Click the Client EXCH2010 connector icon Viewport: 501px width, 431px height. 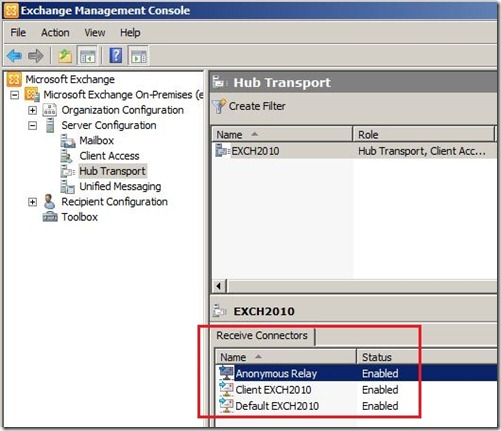point(226,389)
